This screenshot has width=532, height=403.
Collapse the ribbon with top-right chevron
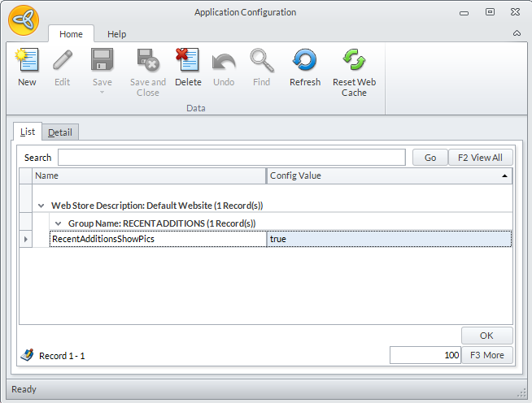[517, 34]
